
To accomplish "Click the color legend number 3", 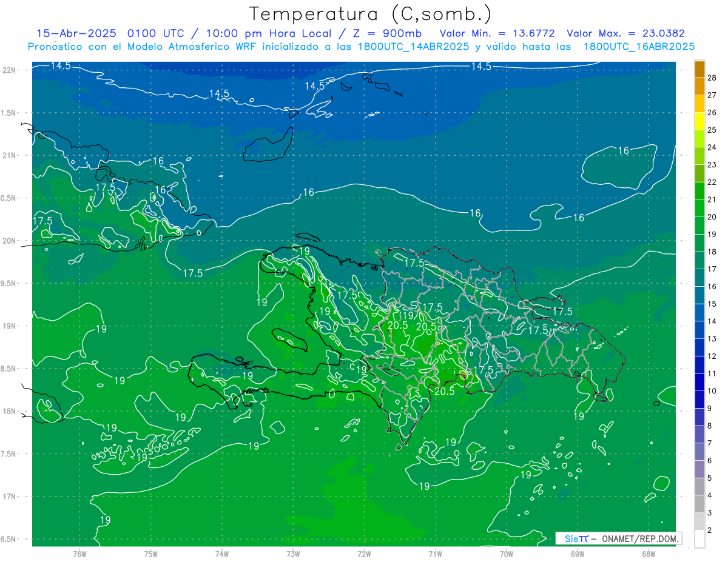I will click(710, 513).
